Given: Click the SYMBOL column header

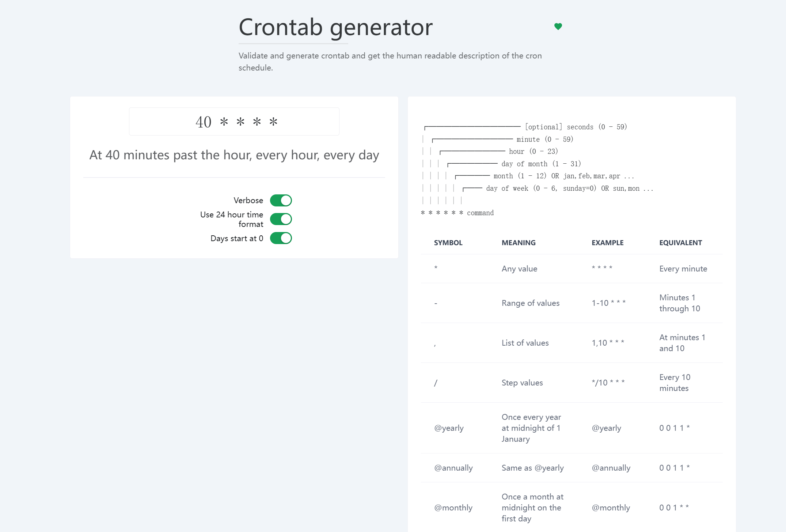Looking at the screenshot, I should click(448, 243).
